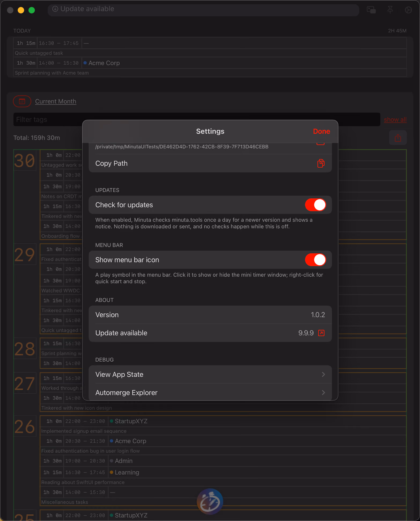Turn off Show menu bar icon switch
This screenshot has width=420, height=521.
pos(315,260)
